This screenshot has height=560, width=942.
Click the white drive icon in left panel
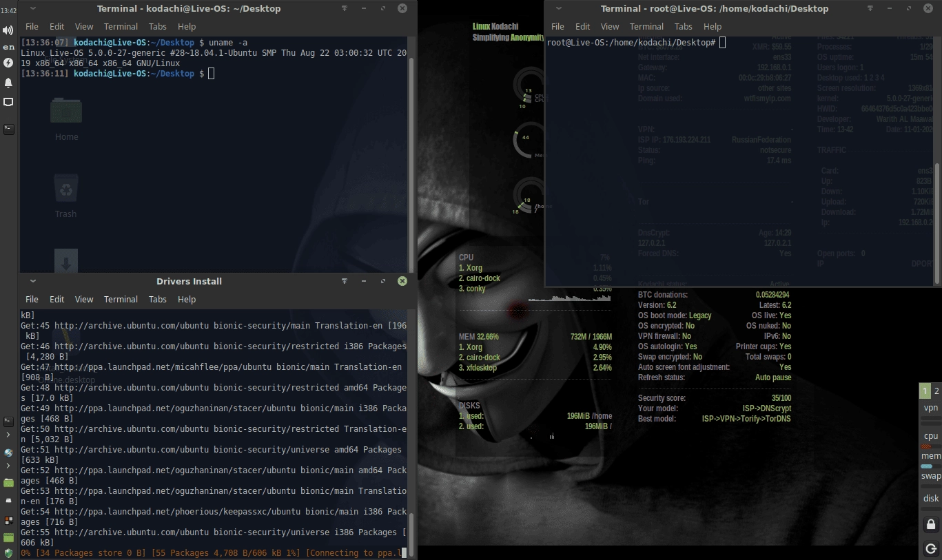click(8, 501)
